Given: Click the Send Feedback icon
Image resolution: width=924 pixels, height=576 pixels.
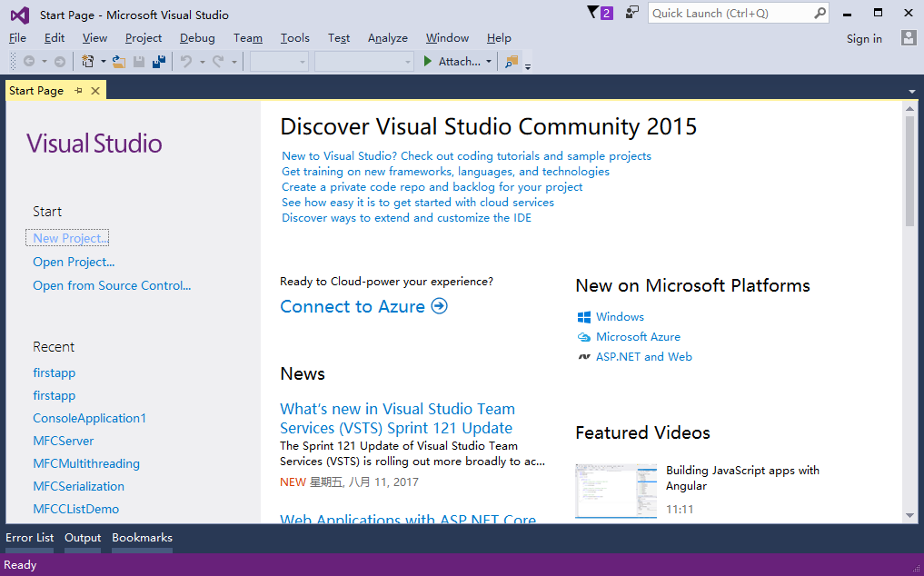Looking at the screenshot, I should (x=632, y=13).
